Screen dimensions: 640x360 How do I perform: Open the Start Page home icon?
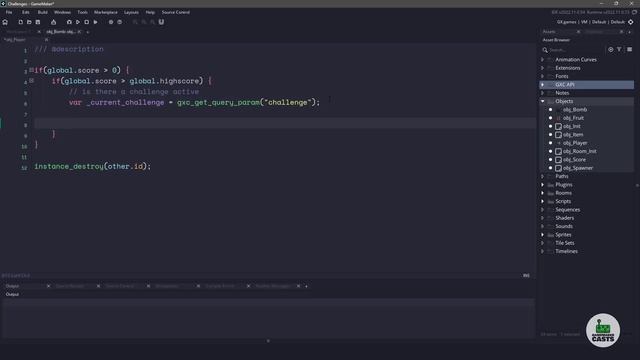click(5, 22)
